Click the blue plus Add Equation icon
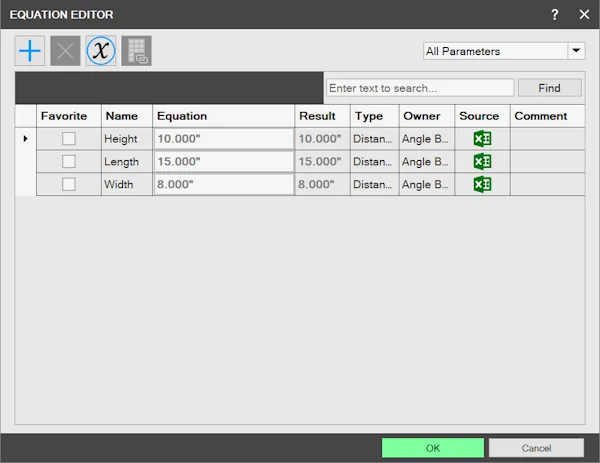Screen dimensions: 600x463 coord(30,51)
